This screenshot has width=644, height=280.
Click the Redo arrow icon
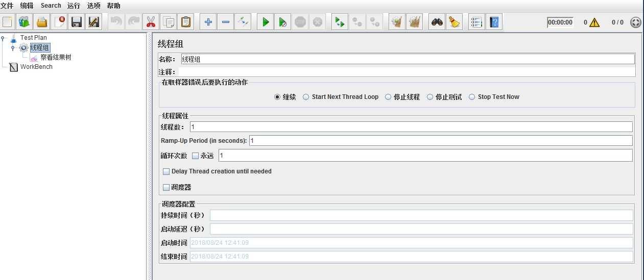(x=133, y=22)
